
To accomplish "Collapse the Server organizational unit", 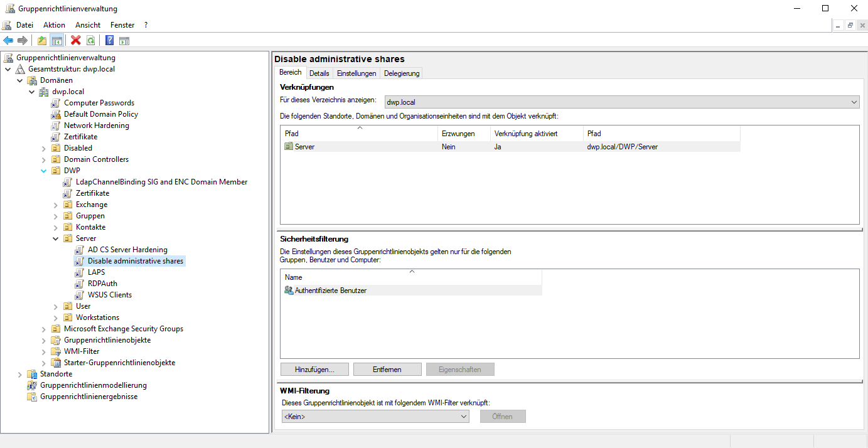I will (56, 238).
